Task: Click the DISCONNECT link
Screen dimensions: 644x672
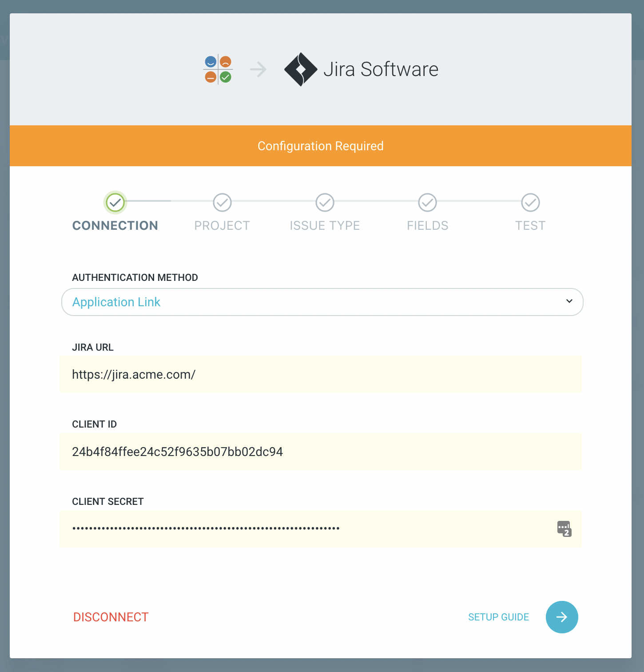Action: coord(111,617)
